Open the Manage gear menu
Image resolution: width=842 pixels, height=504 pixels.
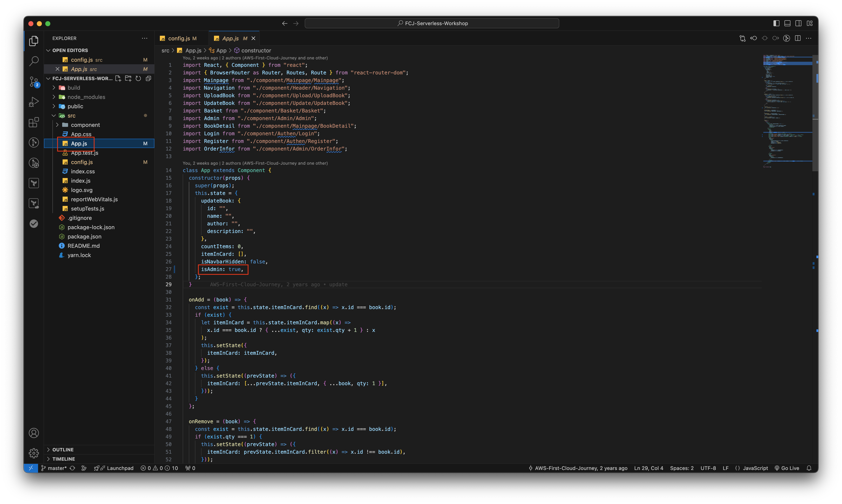pyautogui.click(x=34, y=453)
